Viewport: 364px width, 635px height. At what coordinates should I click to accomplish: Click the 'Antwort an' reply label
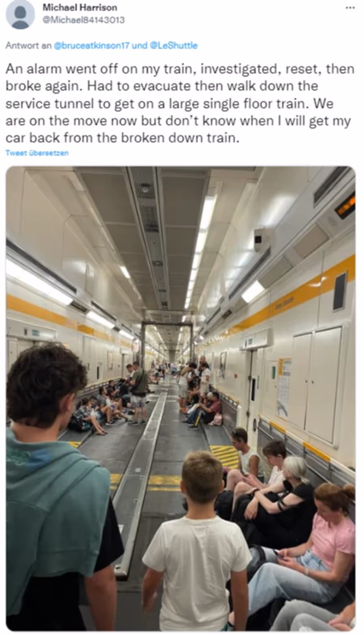point(28,45)
